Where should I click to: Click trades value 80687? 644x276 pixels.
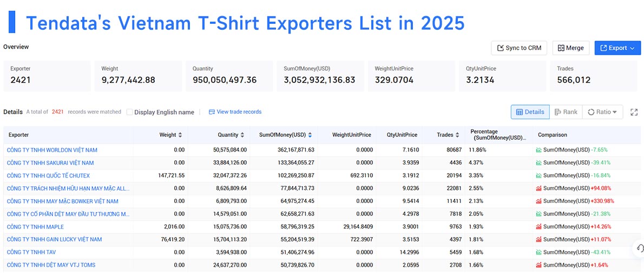tap(454, 150)
